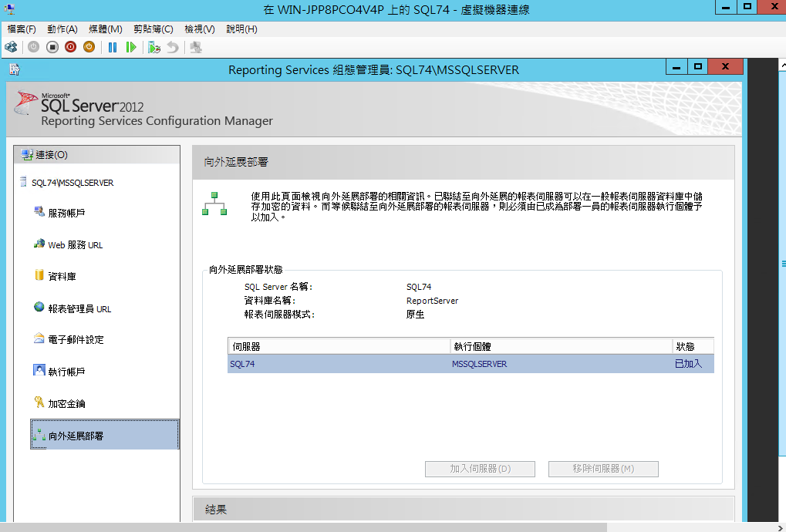Screen dimensions: 786x532
Task: Click the 結果 results panel header
Action: coord(464,509)
